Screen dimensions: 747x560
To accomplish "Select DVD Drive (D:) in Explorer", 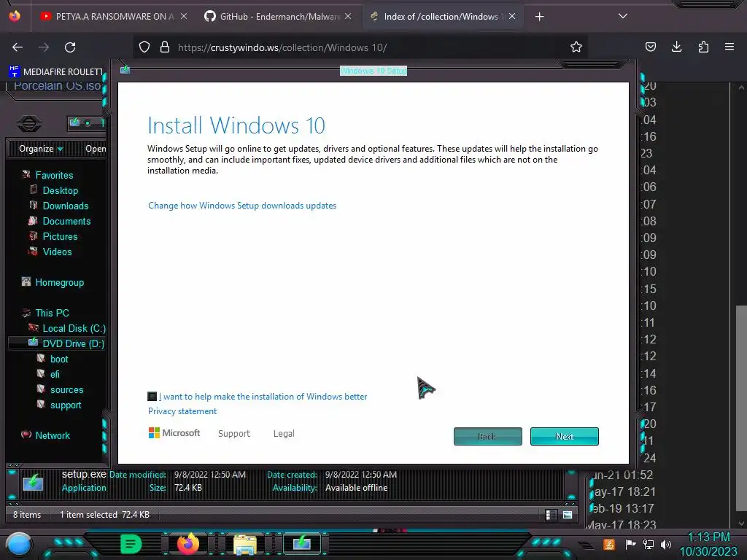I will coord(74,343).
